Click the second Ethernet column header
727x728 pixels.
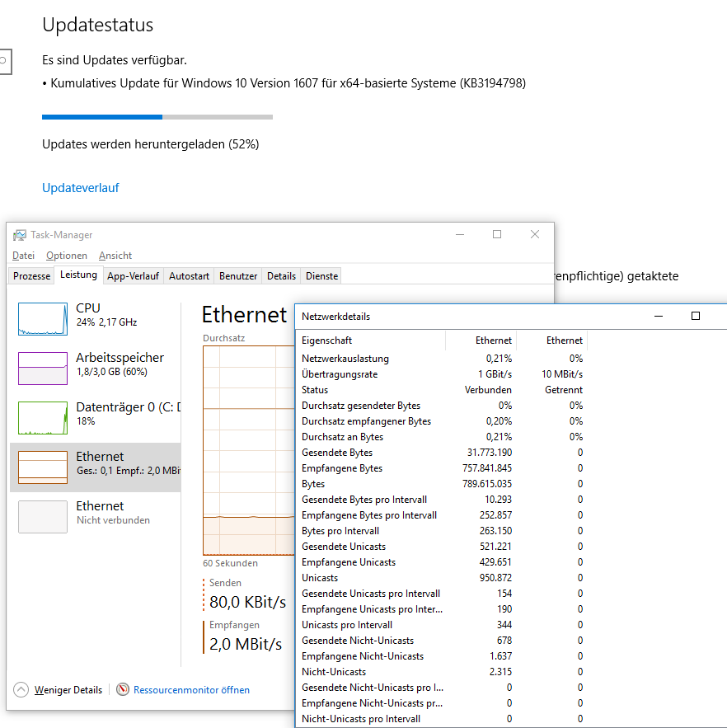[552, 341]
